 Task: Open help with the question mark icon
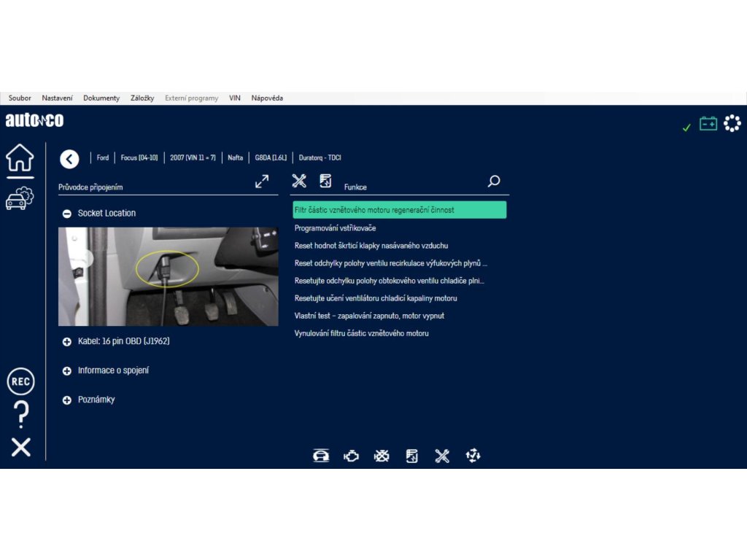pos(21,414)
